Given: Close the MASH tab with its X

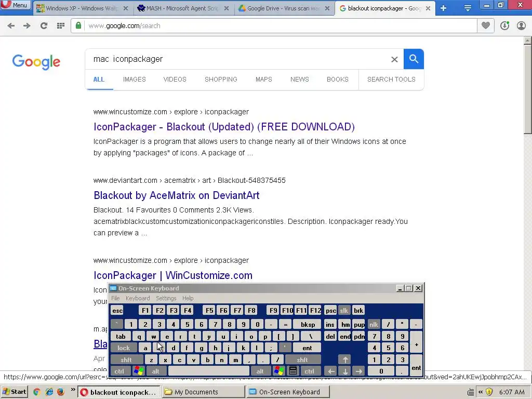Looking at the screenshot, I should pos(227,8).
